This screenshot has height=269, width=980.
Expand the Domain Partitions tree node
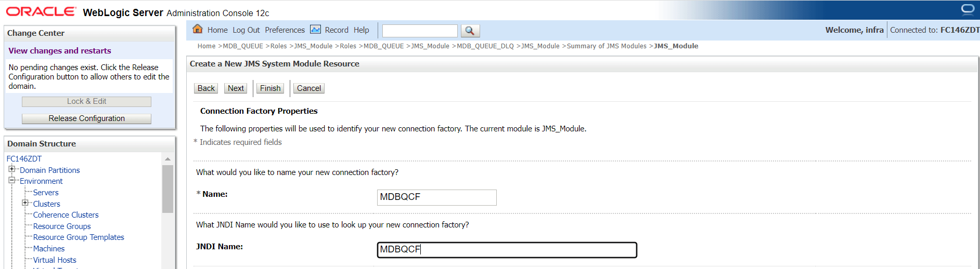11,169
